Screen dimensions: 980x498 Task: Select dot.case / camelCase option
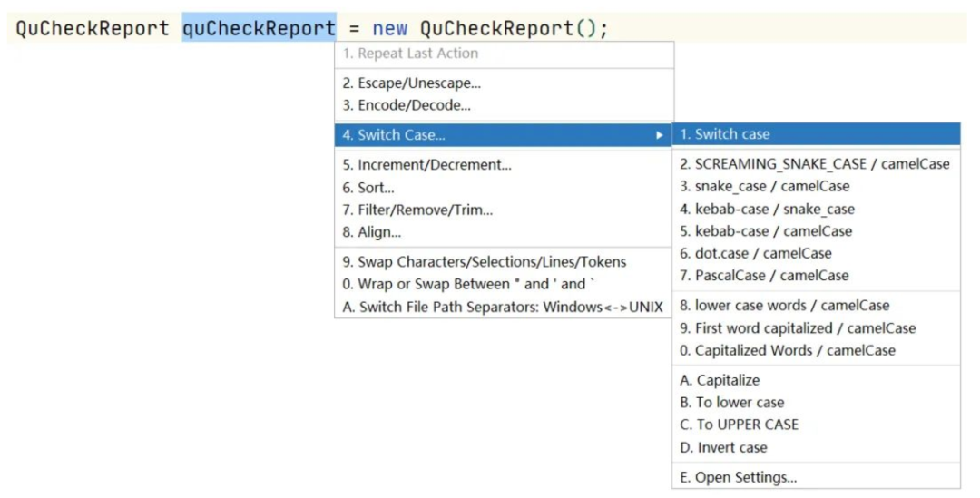(x=755, y=253)
